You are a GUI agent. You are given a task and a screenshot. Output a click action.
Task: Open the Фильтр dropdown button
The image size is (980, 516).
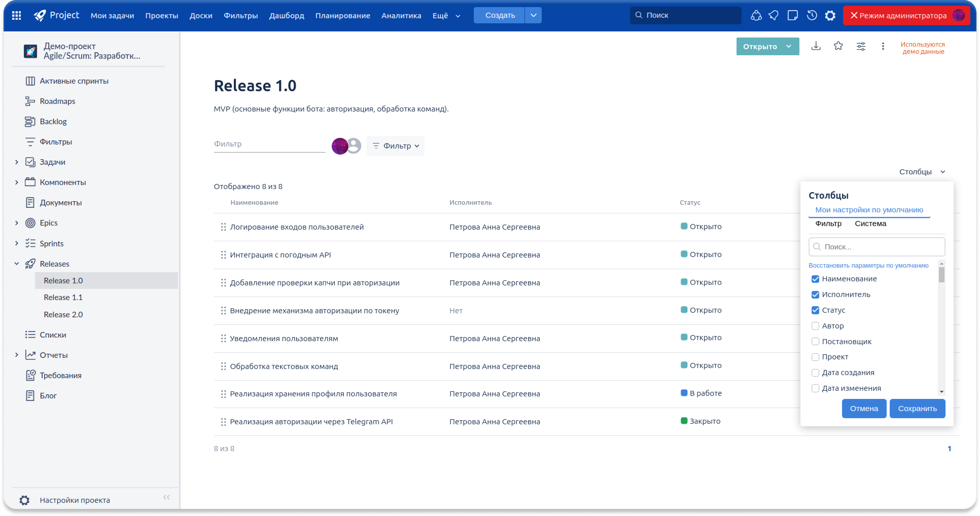point(395,146)
